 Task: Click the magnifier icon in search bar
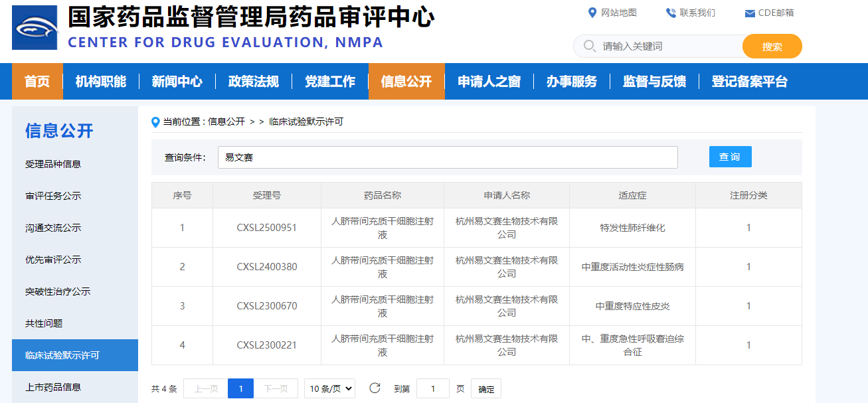pos(588,46)
